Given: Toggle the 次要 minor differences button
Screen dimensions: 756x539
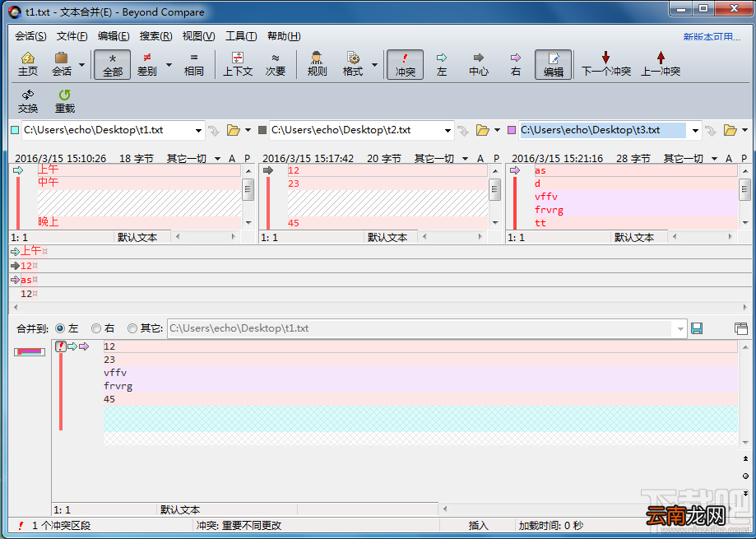Looking at the screenshot, I should click(x=276, y=64).
